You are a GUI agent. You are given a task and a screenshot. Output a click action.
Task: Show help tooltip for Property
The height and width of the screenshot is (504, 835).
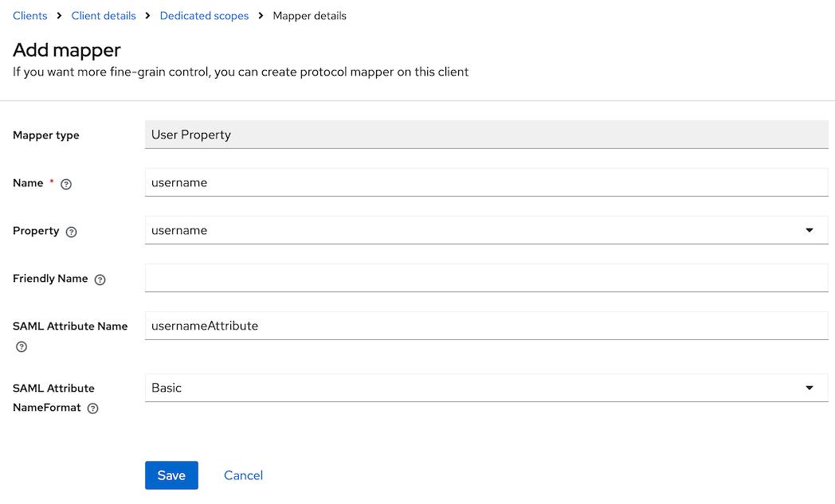coord(72,232)
